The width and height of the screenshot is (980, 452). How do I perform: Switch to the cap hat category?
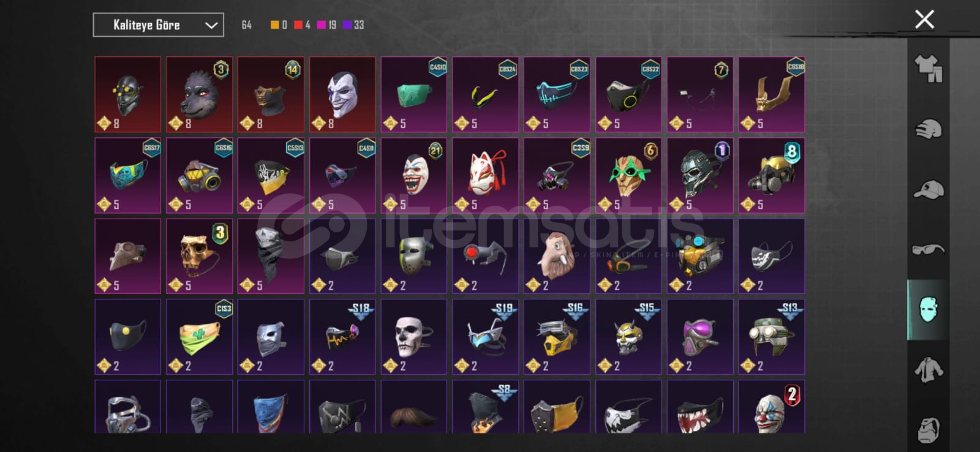point(929,189)
